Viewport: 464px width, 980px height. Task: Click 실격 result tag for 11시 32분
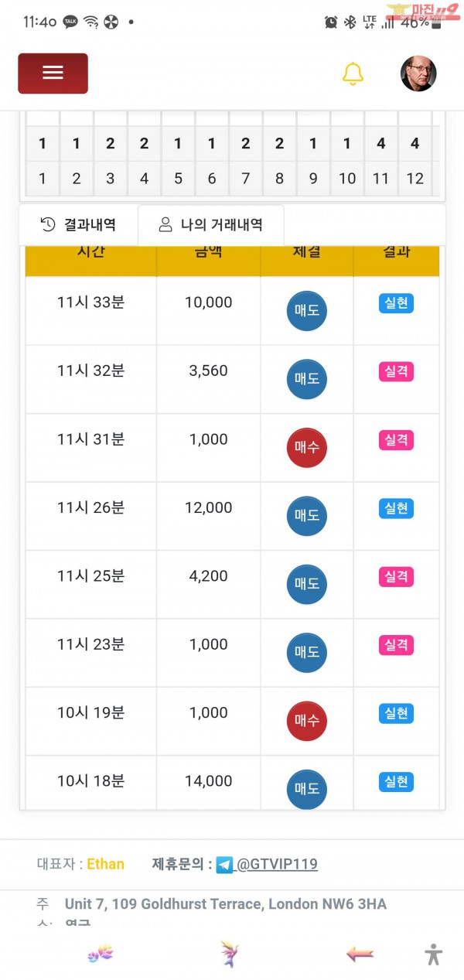click(x=396, y=371)
